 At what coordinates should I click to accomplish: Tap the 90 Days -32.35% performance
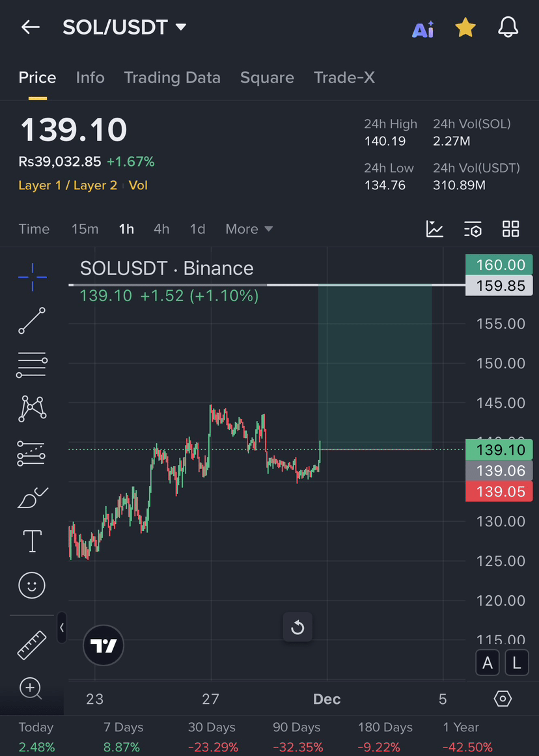297,737
